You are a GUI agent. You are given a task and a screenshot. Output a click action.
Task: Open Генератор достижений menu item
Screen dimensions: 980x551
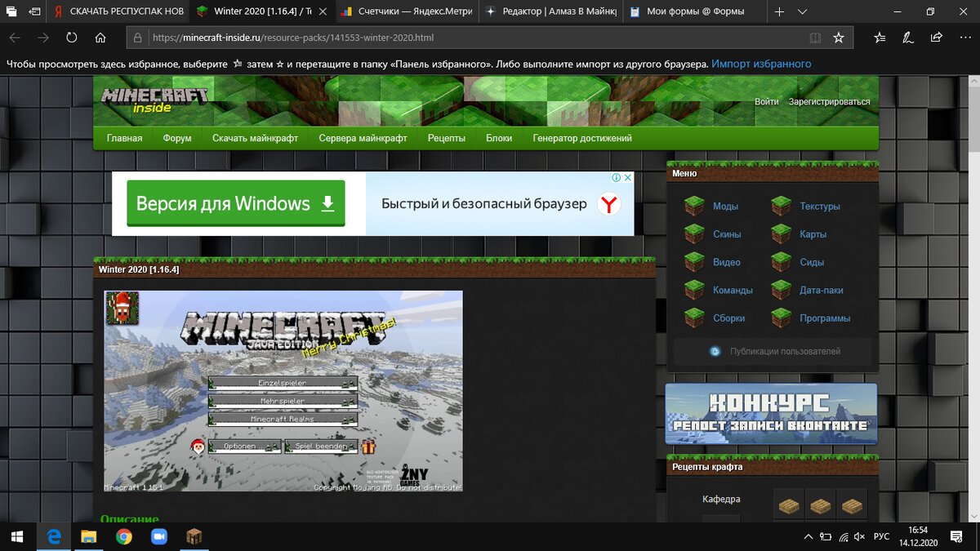[582, 138]
